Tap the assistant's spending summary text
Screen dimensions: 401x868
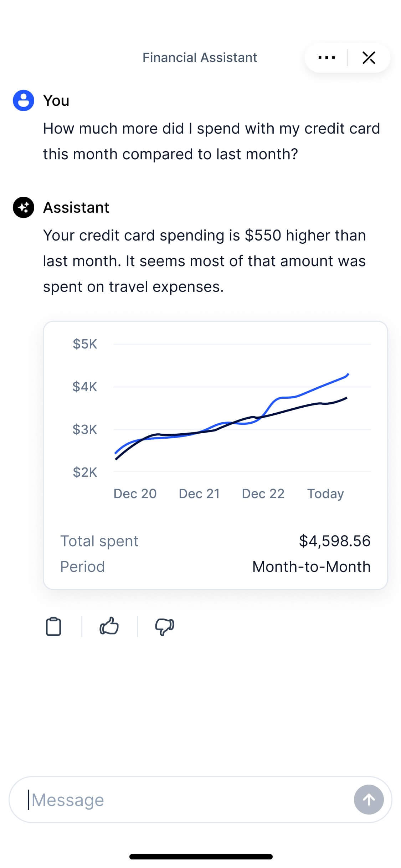[x=204, y=261]
